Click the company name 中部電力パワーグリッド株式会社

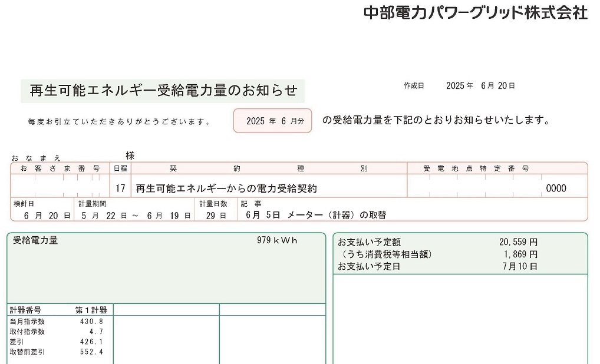pos(476,12)
